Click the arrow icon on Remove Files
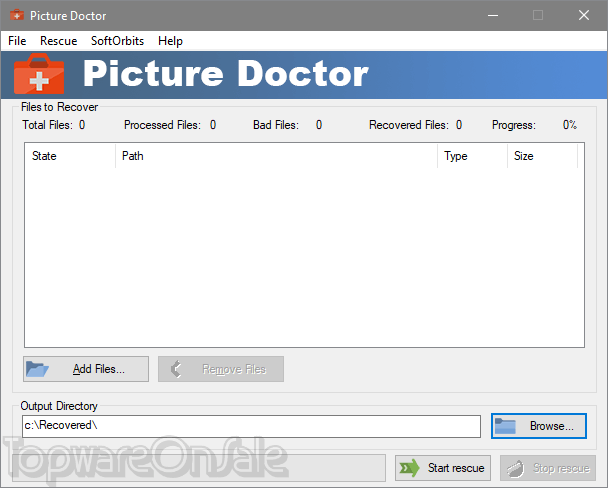This screenshot has height=488, width=608. (176, 369)
